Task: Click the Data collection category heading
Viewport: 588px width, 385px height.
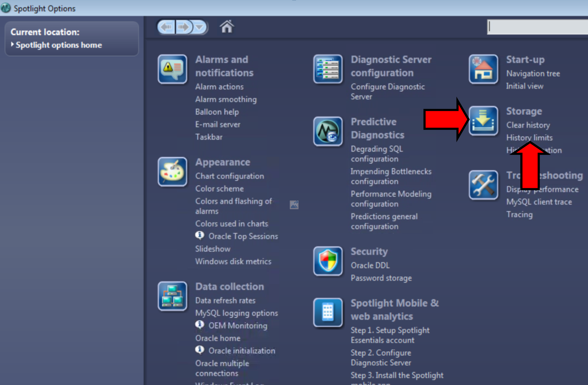Action: click(x=230, y=287)
